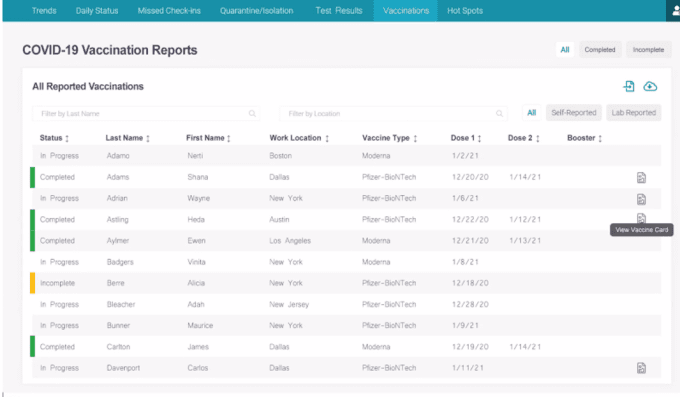Click Incomplete status in Berre row
This screenshot has height=397, width=680.
coord(57,283)
